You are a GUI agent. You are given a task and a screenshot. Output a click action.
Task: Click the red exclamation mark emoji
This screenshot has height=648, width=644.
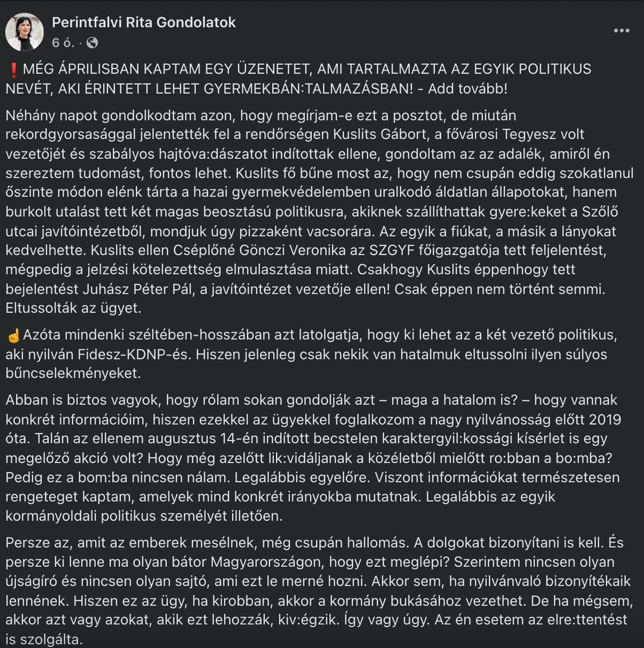[x=14, y=70]
